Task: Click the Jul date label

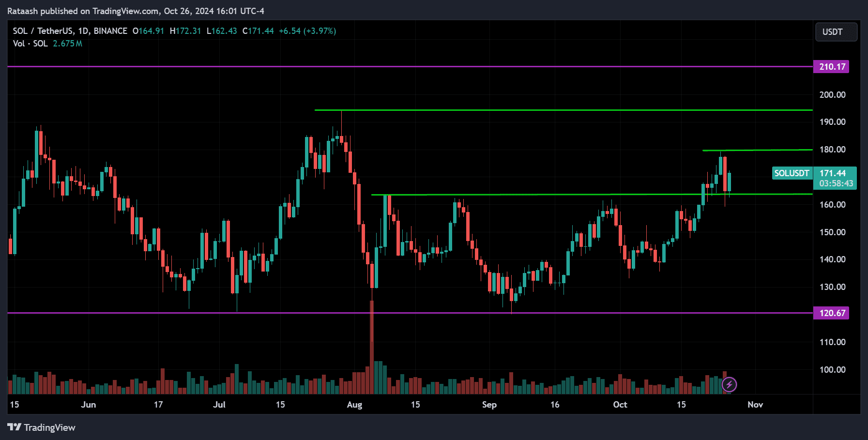Action: click(x=219, y=405)
